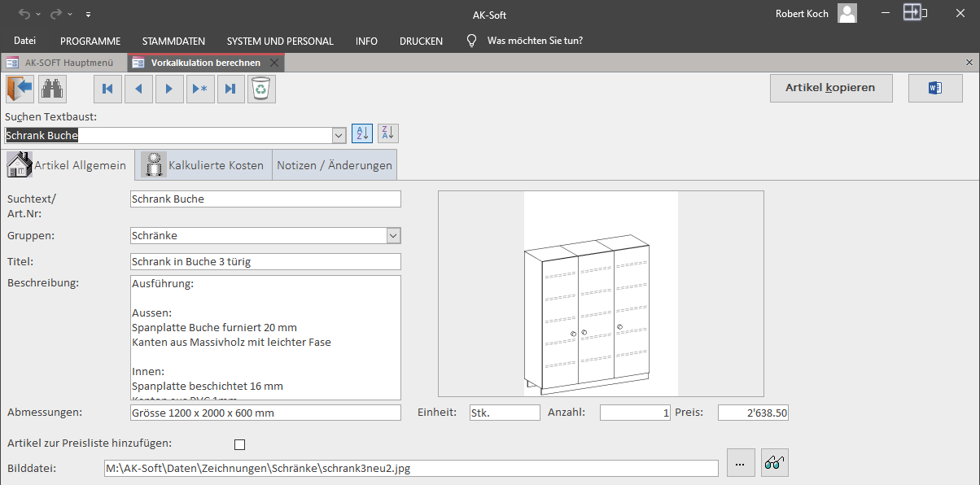Create new record with arrow-star icon
Screen dimensions: 980x485
(x=200, y=89)
